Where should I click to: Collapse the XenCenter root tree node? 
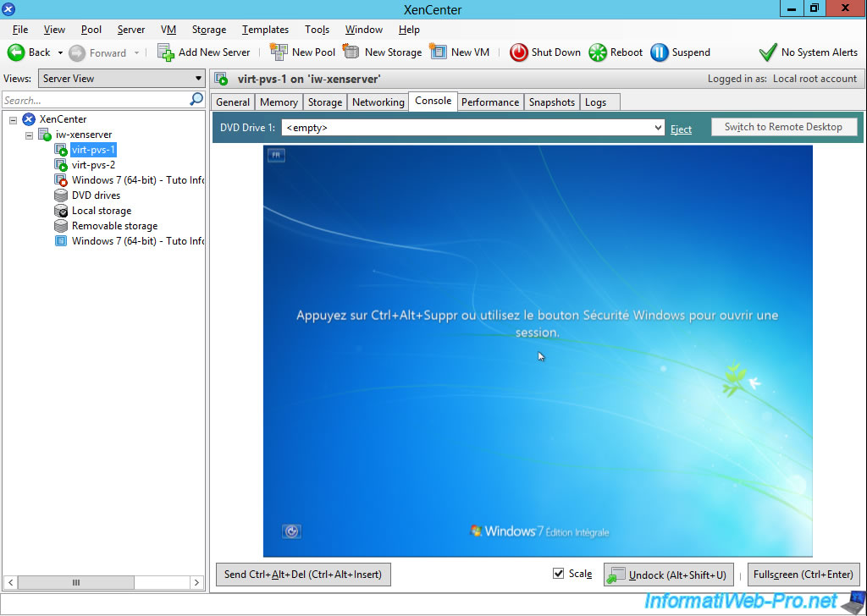pyautogui.click(x=14, y=119)
